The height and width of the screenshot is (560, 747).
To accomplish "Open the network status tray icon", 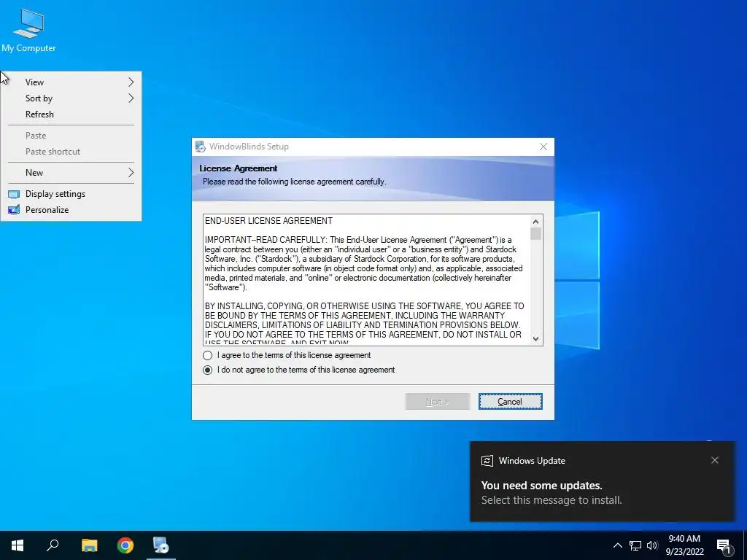I will click(x=635, y=545).
